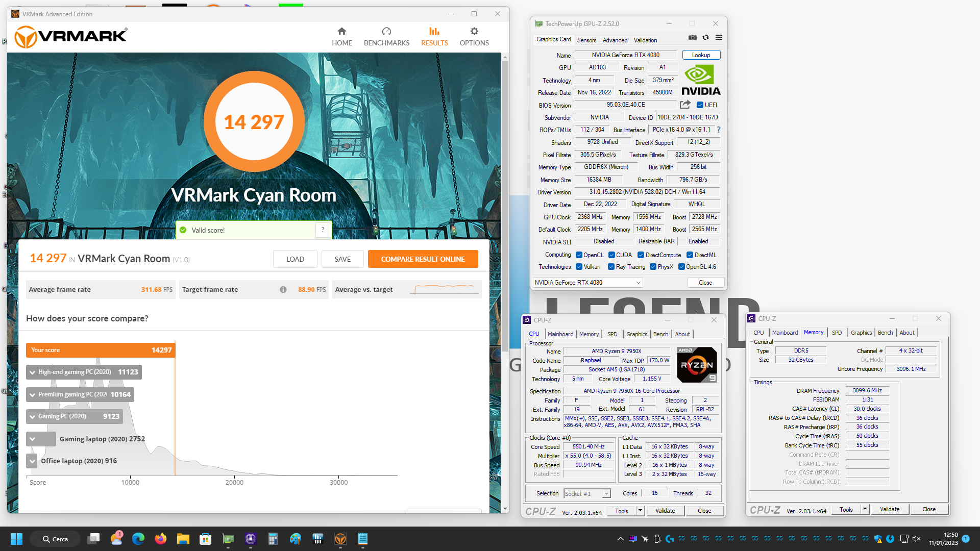Click the Cerca taskbar search box
Image resolution: width=980 pixels, height=551 pixels.
click(x=55, y=539)
